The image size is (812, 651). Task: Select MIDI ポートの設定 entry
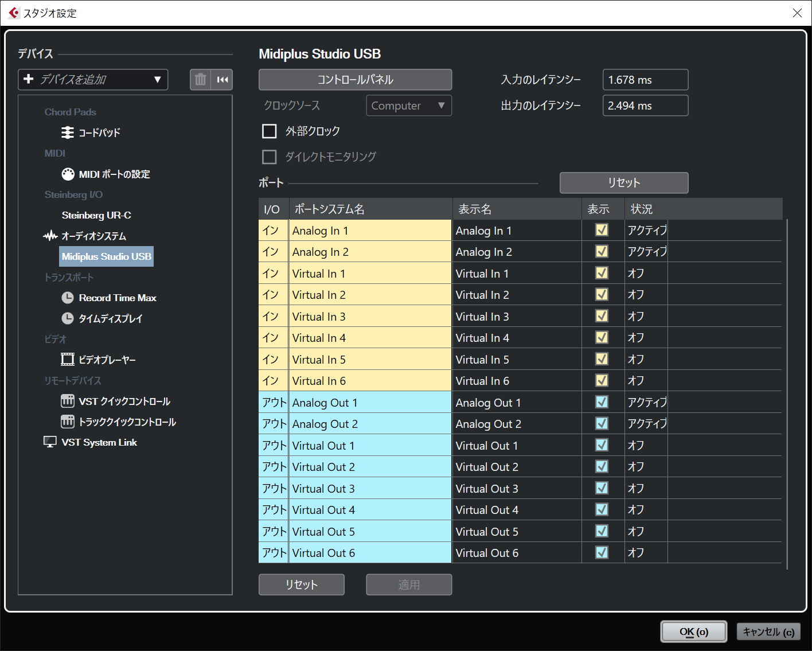115,174
